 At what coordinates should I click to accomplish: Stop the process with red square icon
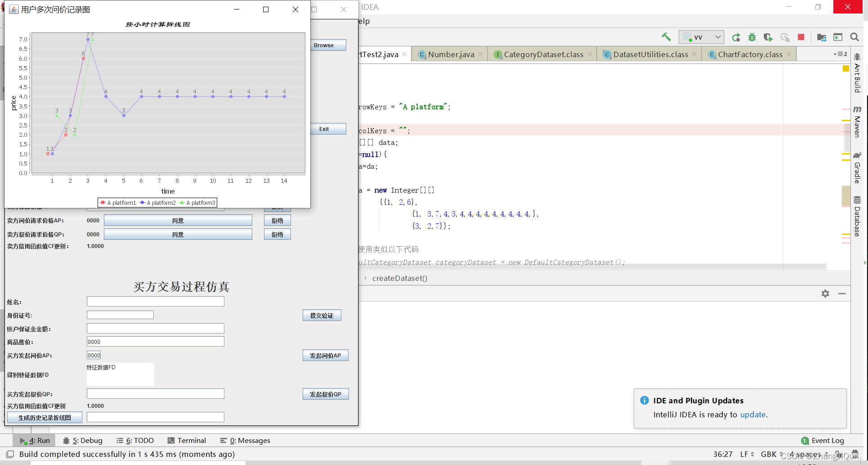[801, 37]
